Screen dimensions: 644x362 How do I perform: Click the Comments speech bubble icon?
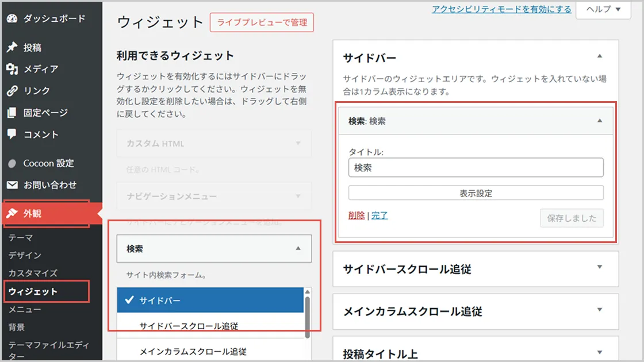tap(12, 134)
